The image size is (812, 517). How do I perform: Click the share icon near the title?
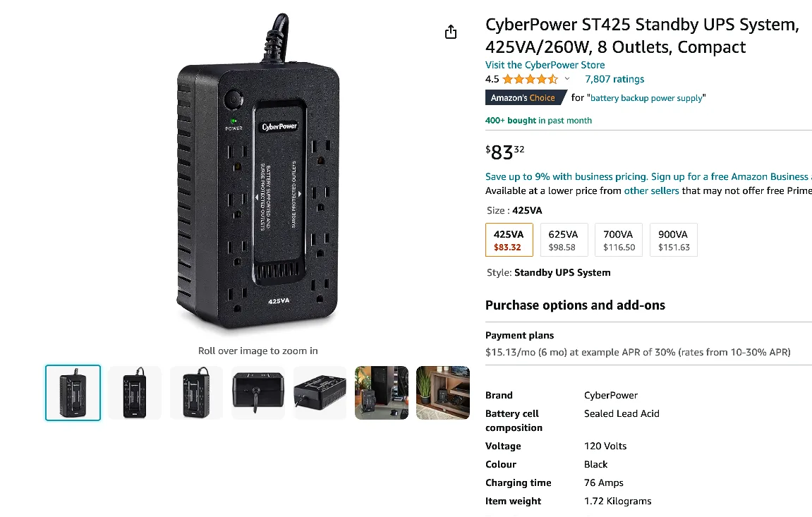pos(451,31)
